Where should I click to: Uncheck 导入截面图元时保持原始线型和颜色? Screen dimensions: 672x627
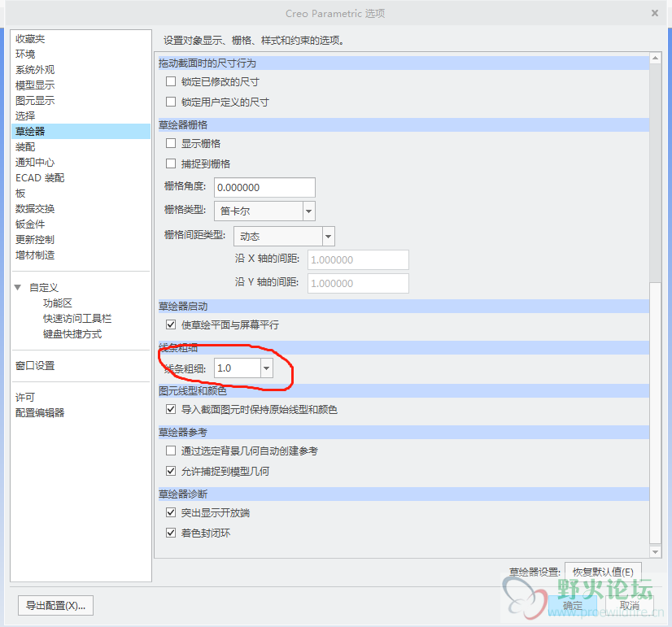click(x=171, y=409)
